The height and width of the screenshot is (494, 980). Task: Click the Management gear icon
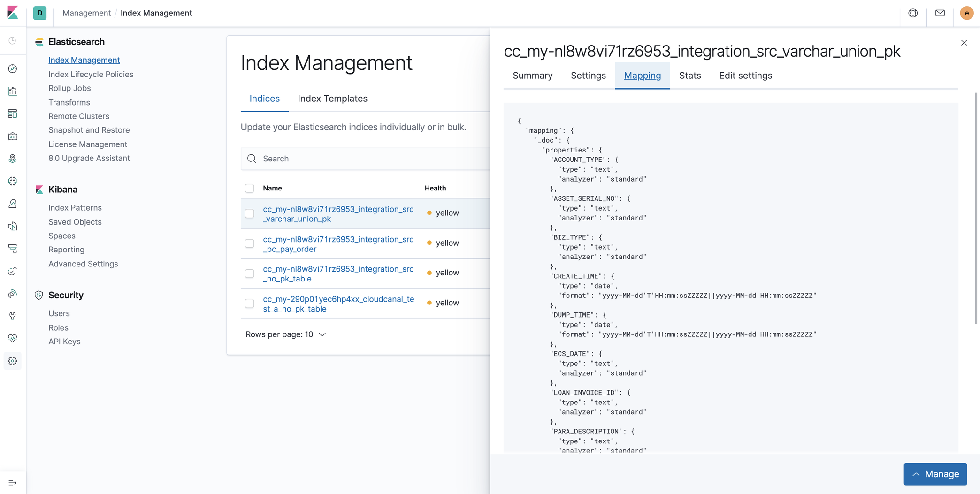click(13, 361)
